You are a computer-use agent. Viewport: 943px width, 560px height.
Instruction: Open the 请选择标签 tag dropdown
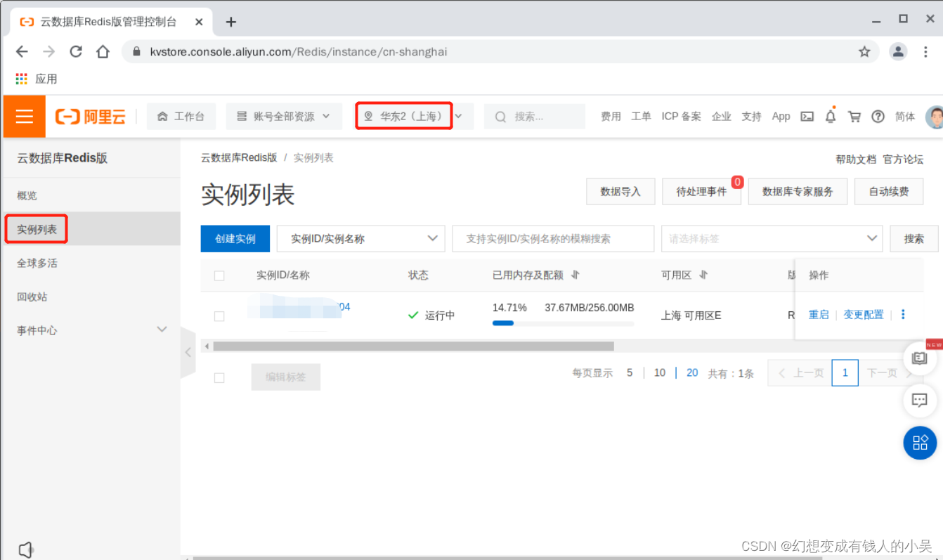coord(772,239)
